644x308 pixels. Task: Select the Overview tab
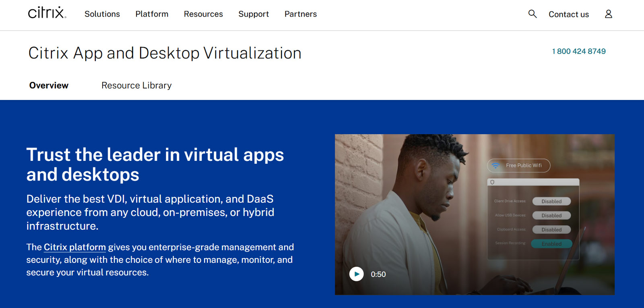(x=49, y=85)
